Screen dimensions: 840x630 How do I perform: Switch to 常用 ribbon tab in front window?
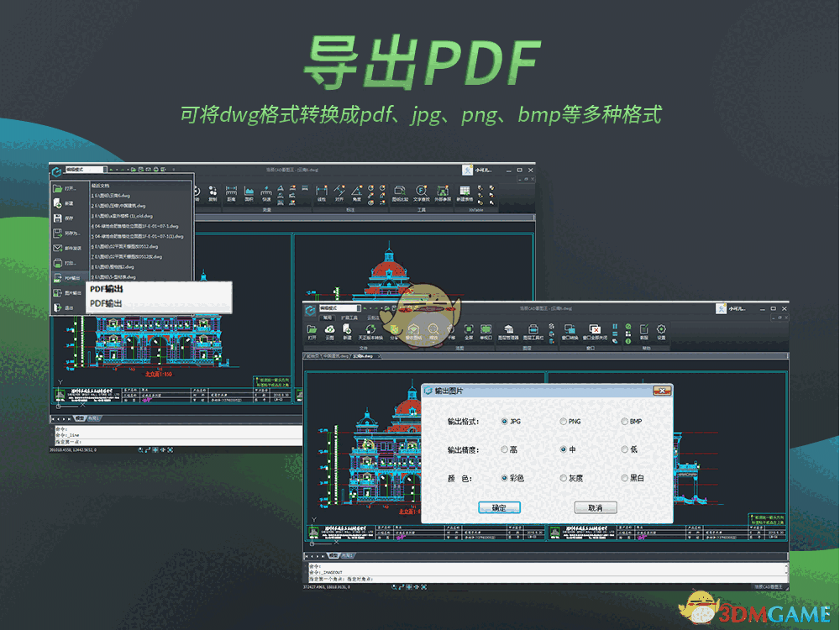(327, 318)
